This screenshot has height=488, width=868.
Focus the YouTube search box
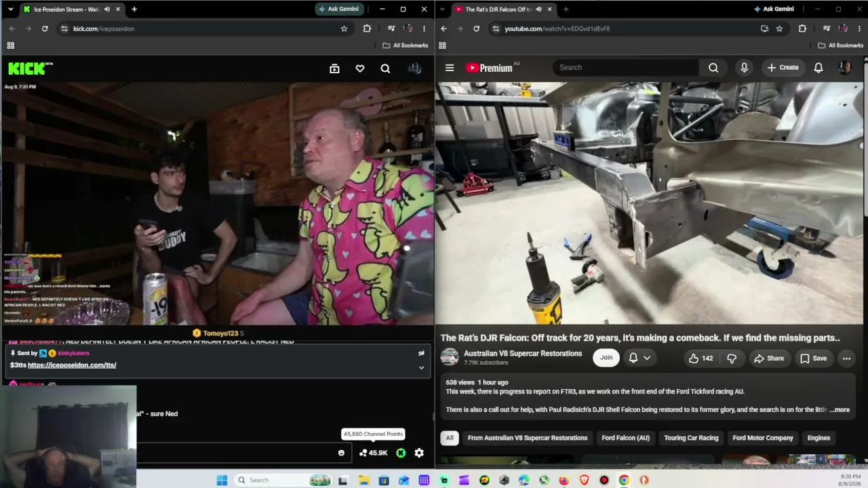pyautogui.click(x=626, y=68)
